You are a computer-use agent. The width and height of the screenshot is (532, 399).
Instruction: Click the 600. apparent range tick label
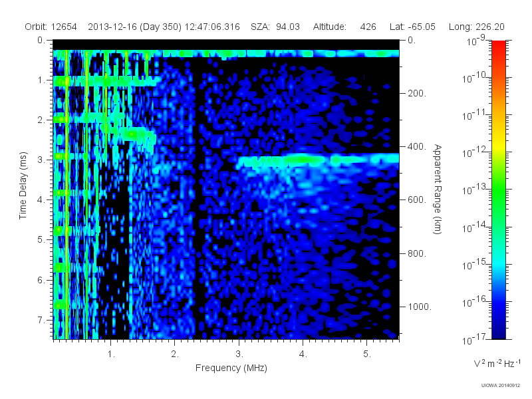[417, 200]
